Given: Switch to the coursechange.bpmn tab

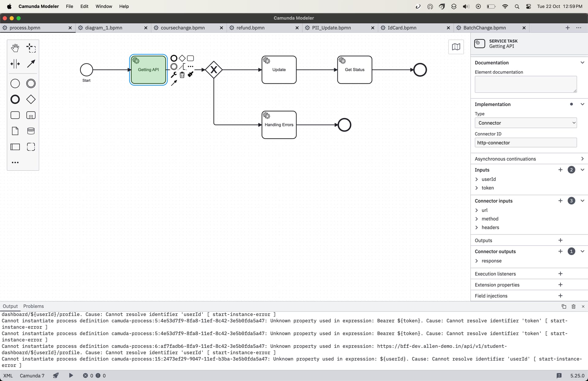Looking at the screenshot, I should [183, 28].
